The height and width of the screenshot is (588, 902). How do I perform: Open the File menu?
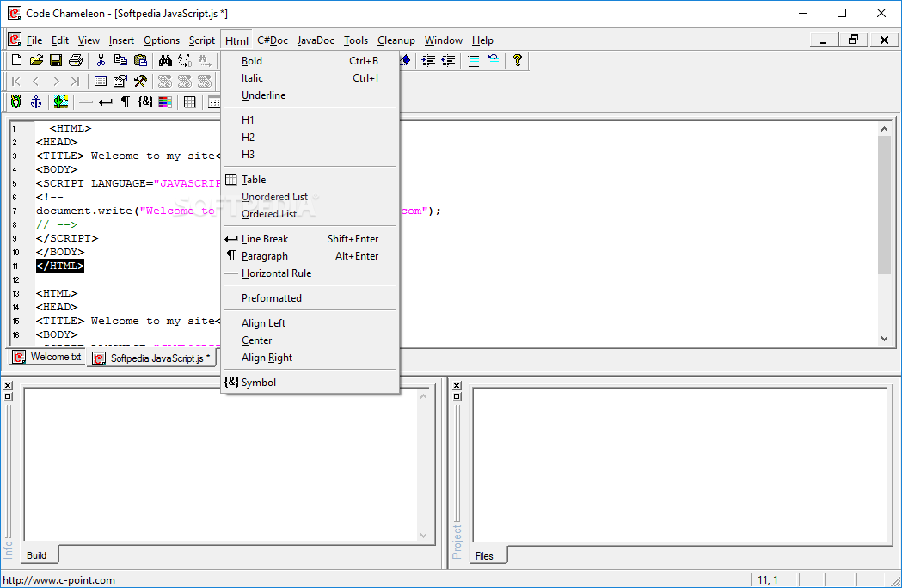click(34, 40)
